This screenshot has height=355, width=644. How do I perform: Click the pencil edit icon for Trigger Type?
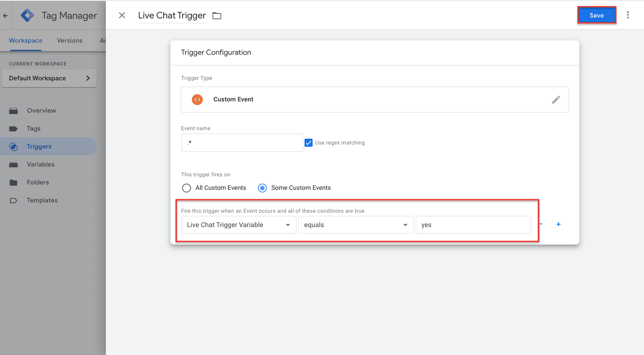pos(556,100)
